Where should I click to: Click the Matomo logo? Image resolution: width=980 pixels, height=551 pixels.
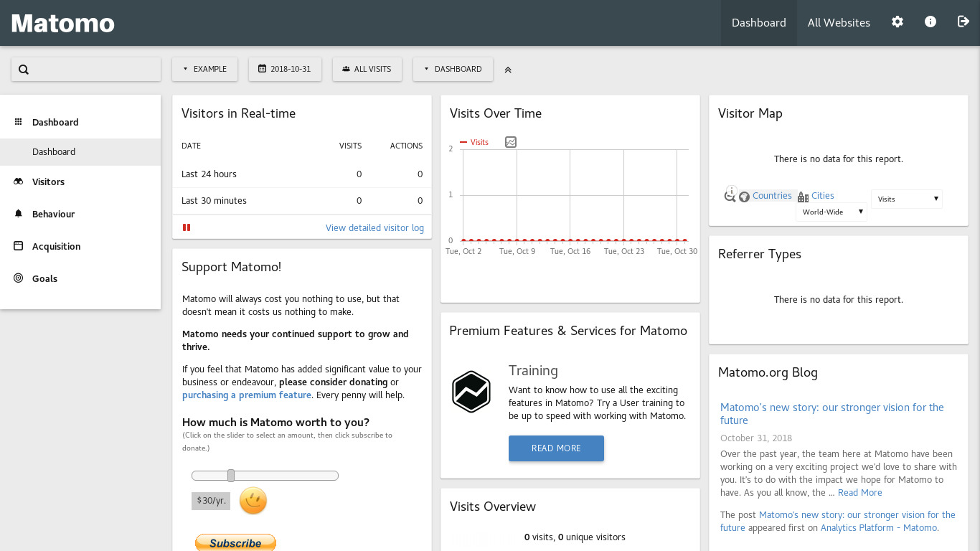63,23
